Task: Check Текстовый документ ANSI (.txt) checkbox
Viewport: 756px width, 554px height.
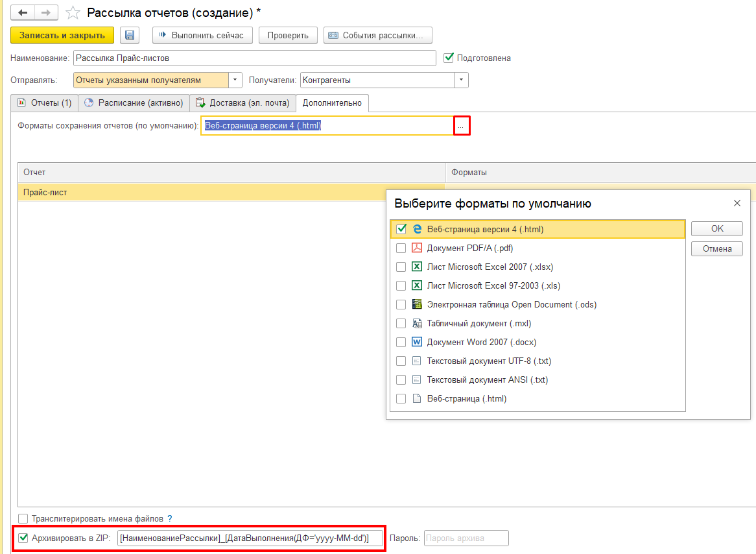Action: (401, 379)
